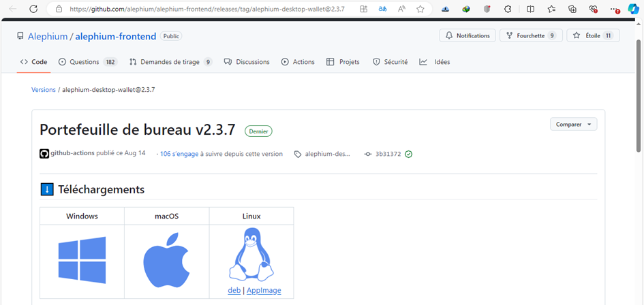The image size is (644, 305).
Task: Open the grey shield extension icon
Action: [487, 9]
